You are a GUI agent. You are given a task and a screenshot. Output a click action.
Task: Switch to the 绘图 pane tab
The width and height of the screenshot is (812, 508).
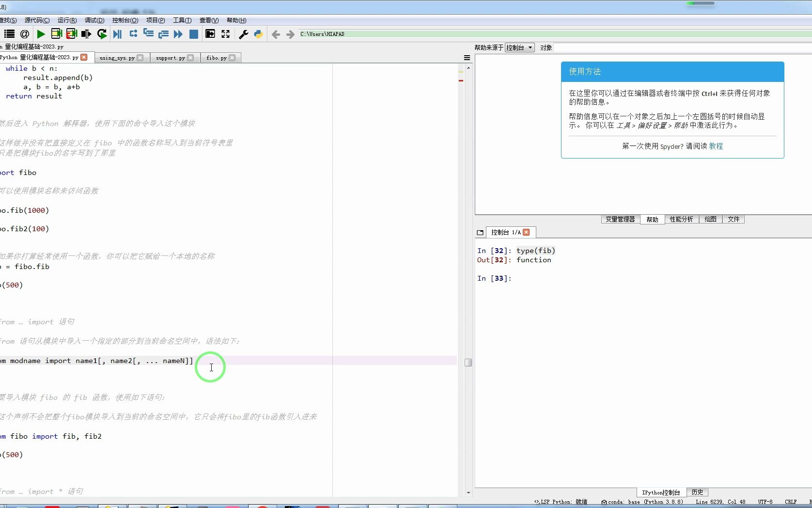coord(710,219)
